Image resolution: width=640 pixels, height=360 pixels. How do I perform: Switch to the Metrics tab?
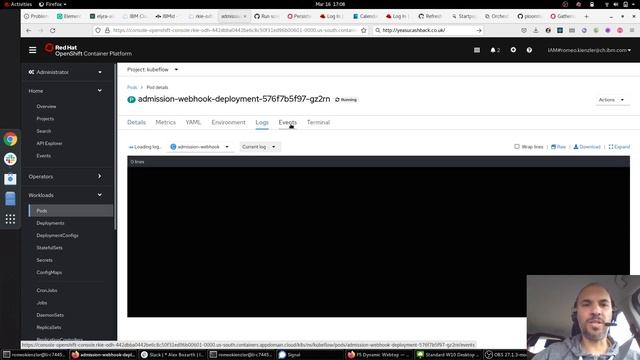[x=165, y=122]
